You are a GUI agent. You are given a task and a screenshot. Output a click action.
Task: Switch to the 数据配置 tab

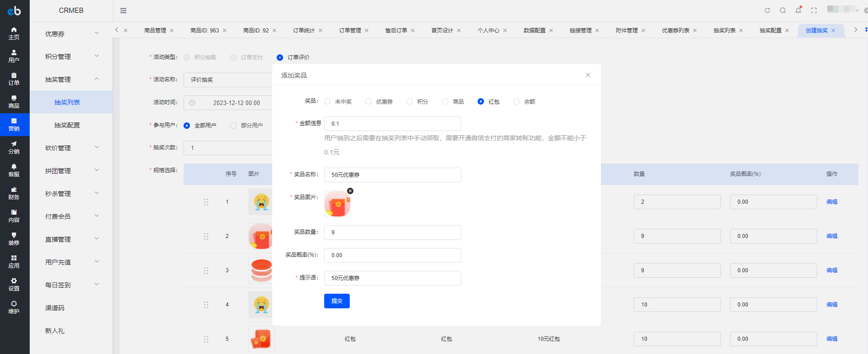click(534, 31)
